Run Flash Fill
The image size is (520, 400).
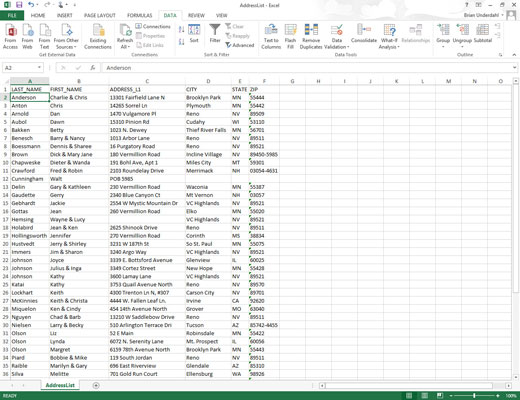(x=290, y=36)
